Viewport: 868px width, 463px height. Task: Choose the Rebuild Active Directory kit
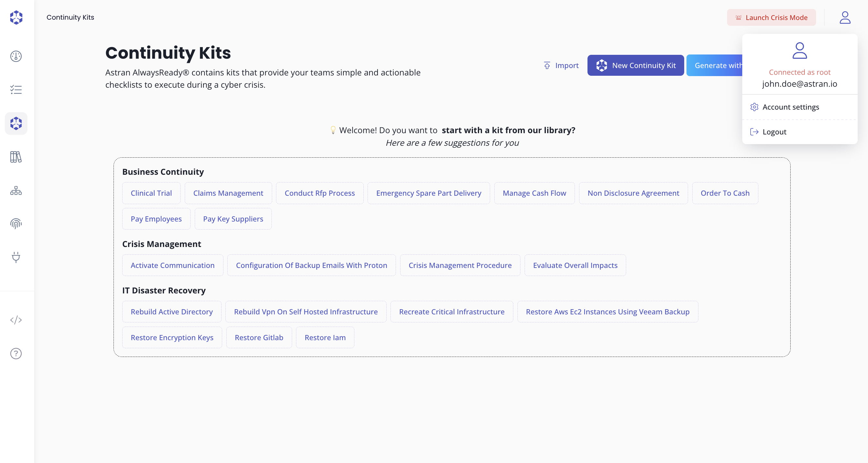coord(172,312)
